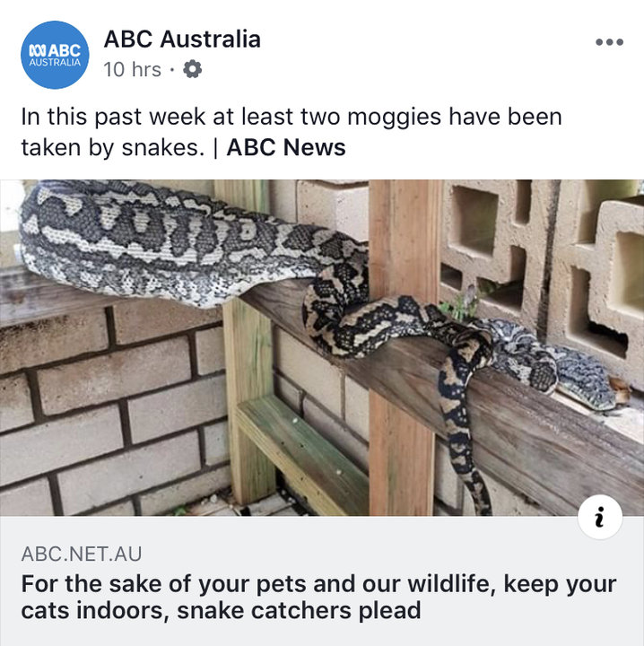Open the keep your cats indoors headline
Viewport: 644px width, 646px height.
[x=318, y=597]
